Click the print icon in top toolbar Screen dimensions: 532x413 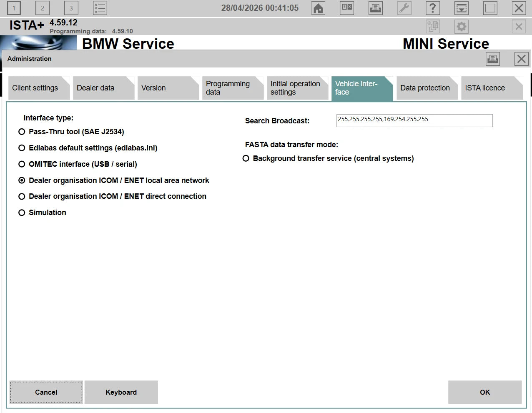[x=376, y=8]
